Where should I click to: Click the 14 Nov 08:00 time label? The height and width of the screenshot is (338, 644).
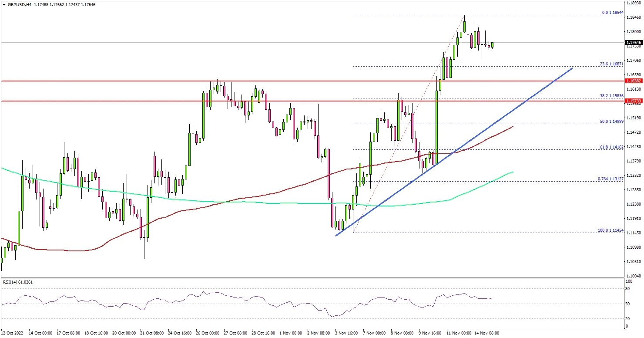(x=487, y=333)
